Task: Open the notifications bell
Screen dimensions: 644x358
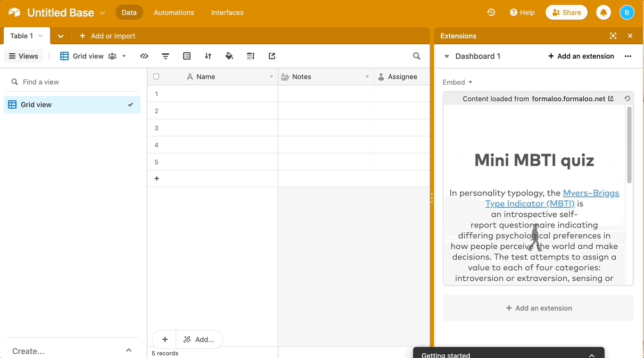Action: click(x=604, y=12)
